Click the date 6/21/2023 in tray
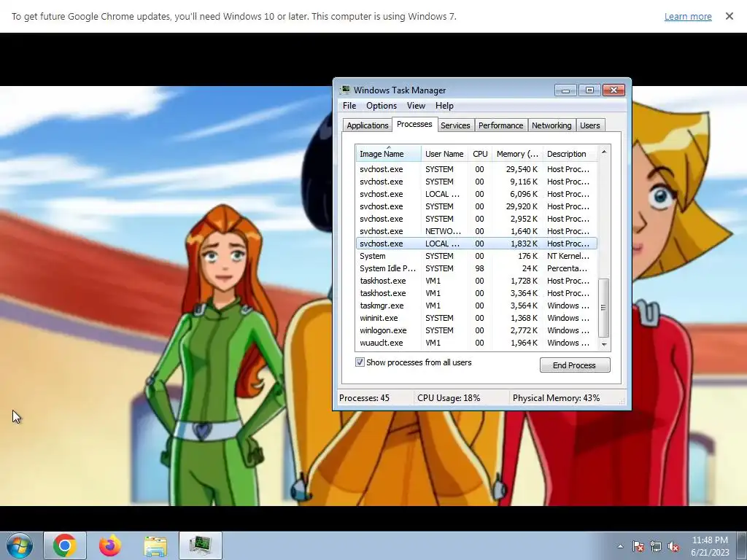The height and width of the screenshot is (560, 747). click(x=710, y=553)
